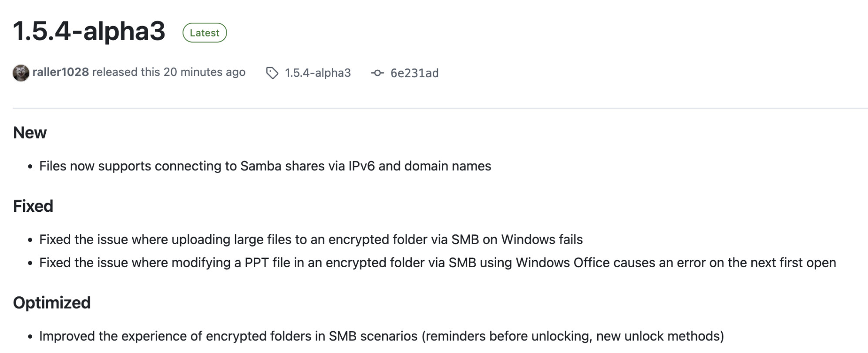Image resolution: width=868 pixels, height=353 pixels.
Task: Click the words 'released this' after the username
Action: click(126, 72)
